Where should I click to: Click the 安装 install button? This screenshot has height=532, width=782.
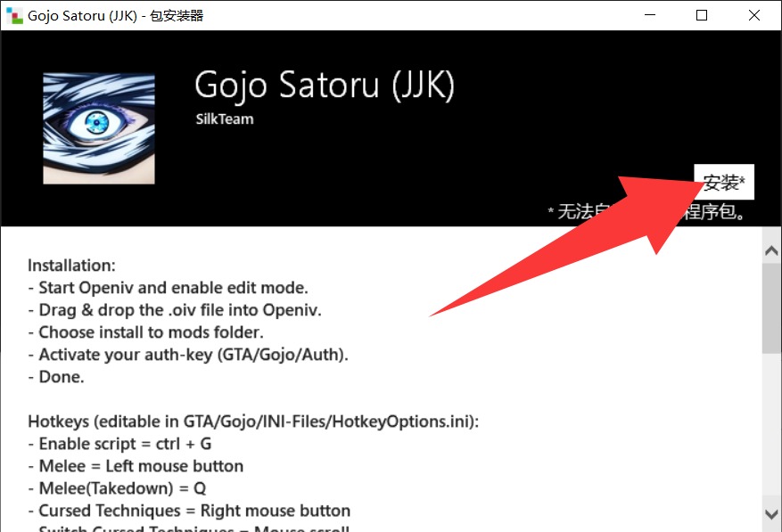[x=723, y=183]
